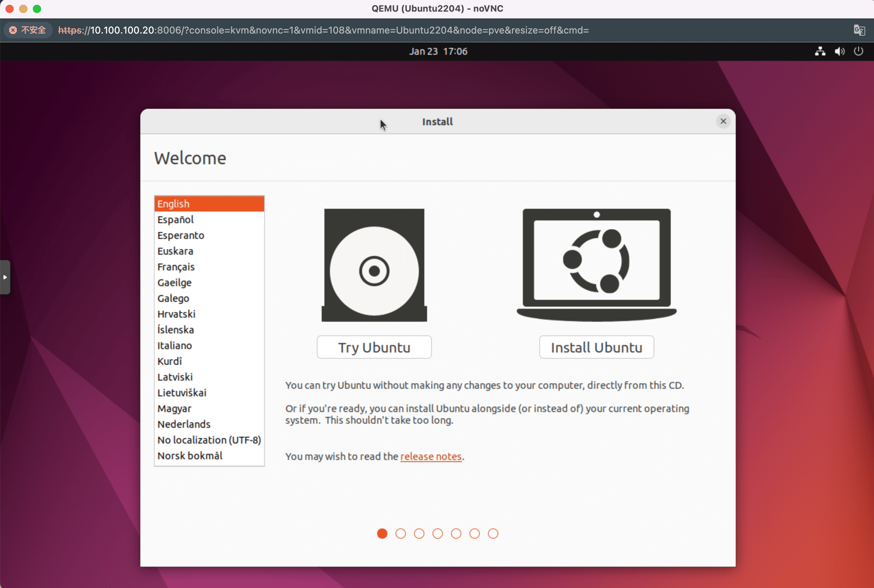Viewport: 874px width, 588px height.
Task: Select Esperanto in the language list
Action: tap(209, 235)
